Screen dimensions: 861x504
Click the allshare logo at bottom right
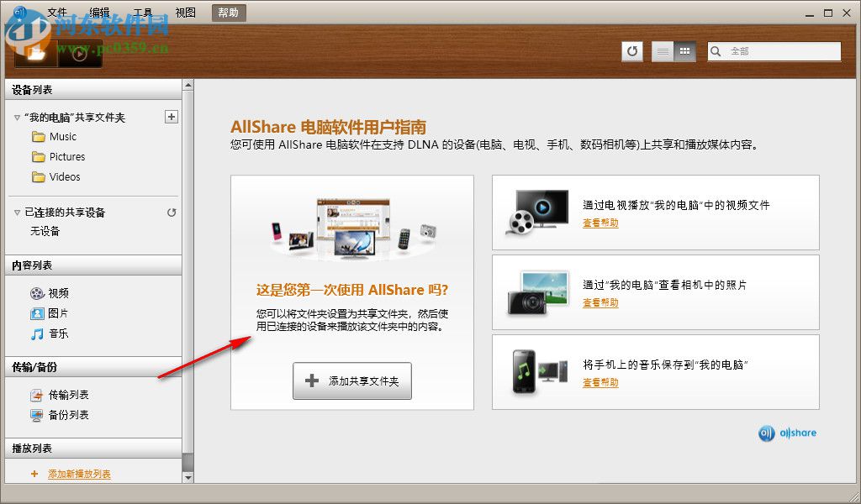click(787, 433)
